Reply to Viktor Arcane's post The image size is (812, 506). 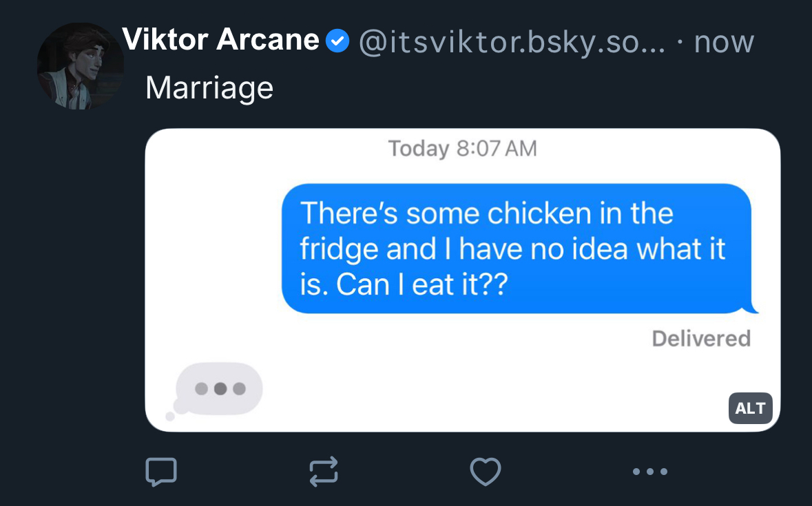pos(161,472)
